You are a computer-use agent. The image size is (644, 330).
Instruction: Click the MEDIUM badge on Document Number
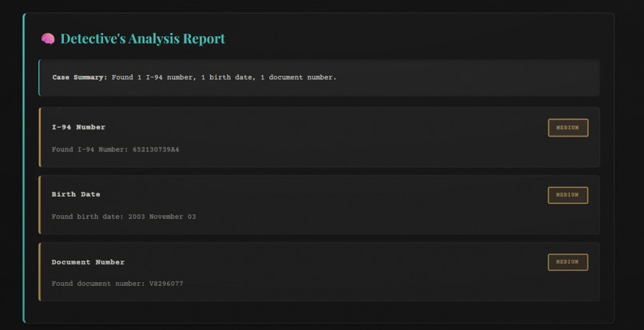568,262
